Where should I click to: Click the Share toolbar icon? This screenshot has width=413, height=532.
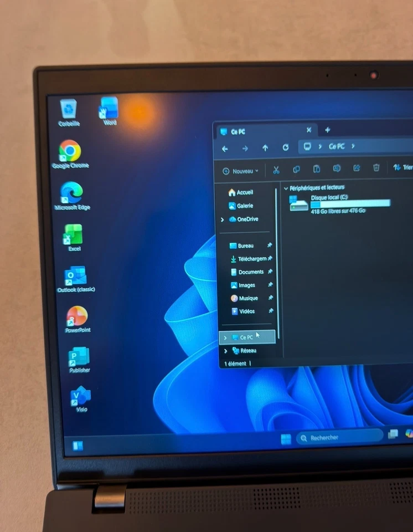pyautogui.click(x=357, y=168)
